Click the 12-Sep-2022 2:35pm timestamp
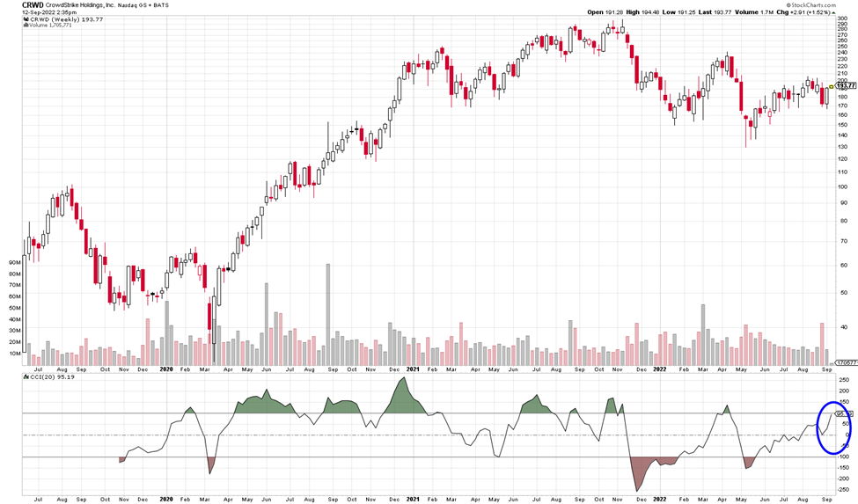Image resolution: width=858 pixels, height=504 pixels. (x=49, y=12)
